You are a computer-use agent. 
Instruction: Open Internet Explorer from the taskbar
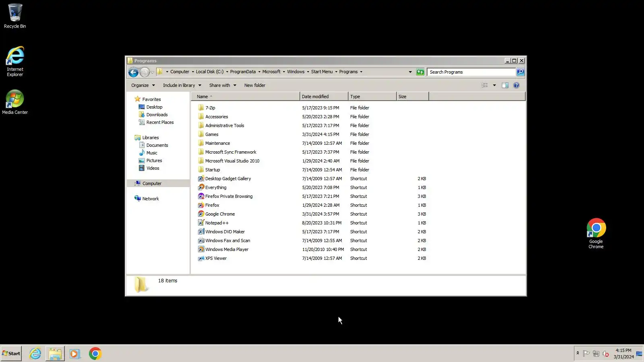pos(35,354)
